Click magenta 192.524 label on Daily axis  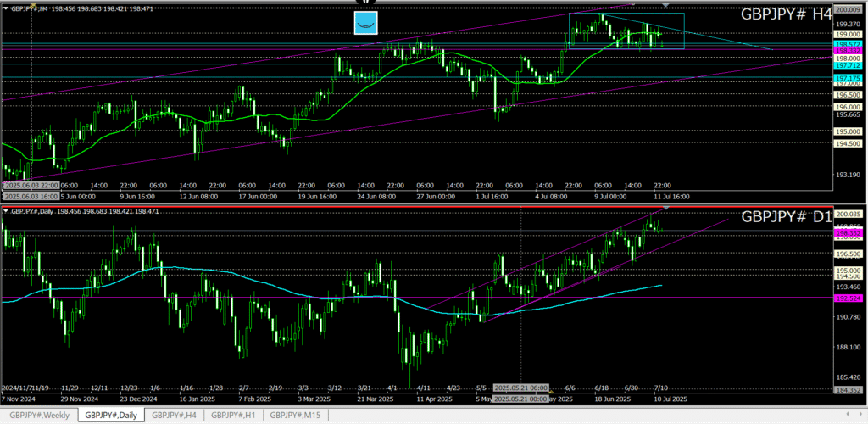click(x=848, y=298)
